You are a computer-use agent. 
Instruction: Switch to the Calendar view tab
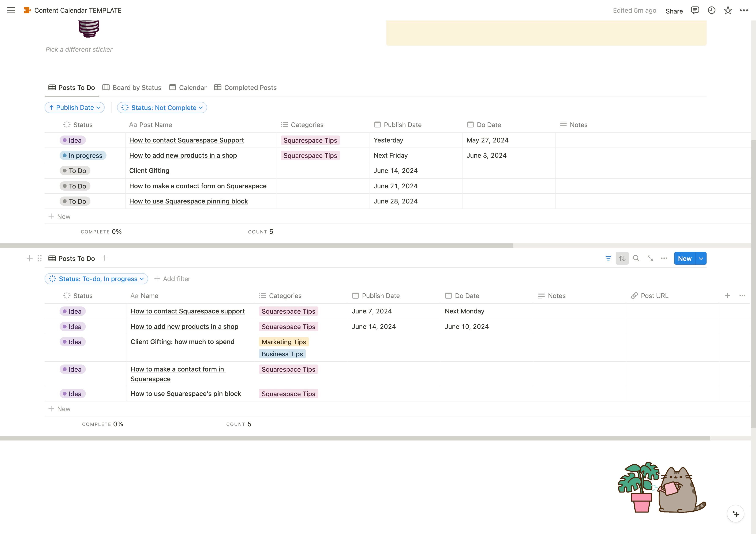188,88
